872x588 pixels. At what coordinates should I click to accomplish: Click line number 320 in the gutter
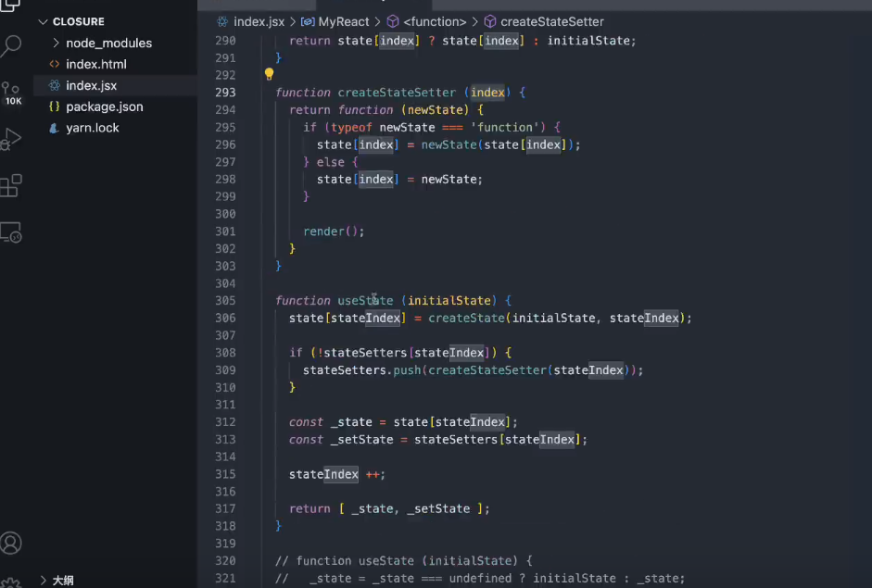click(225, 561)
